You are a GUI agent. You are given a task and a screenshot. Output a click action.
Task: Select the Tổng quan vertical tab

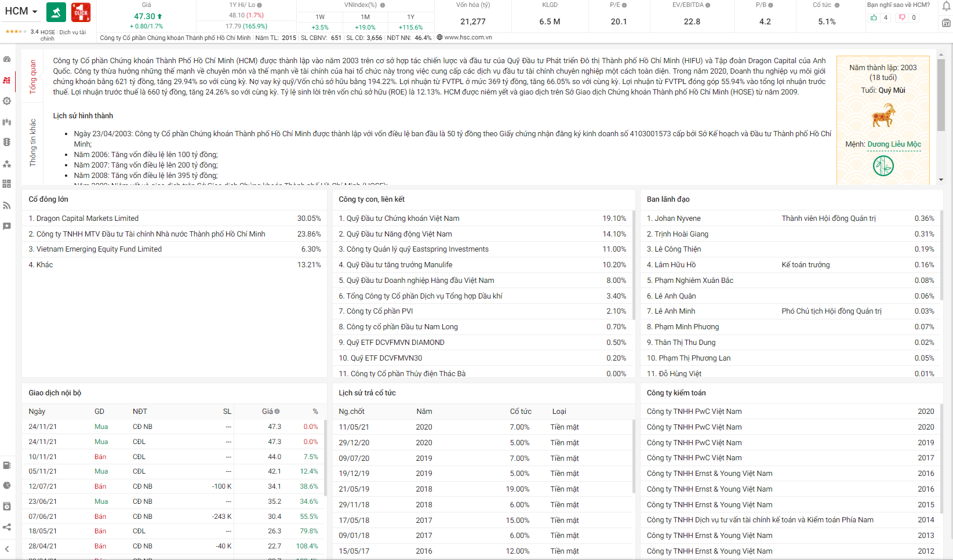33,77
